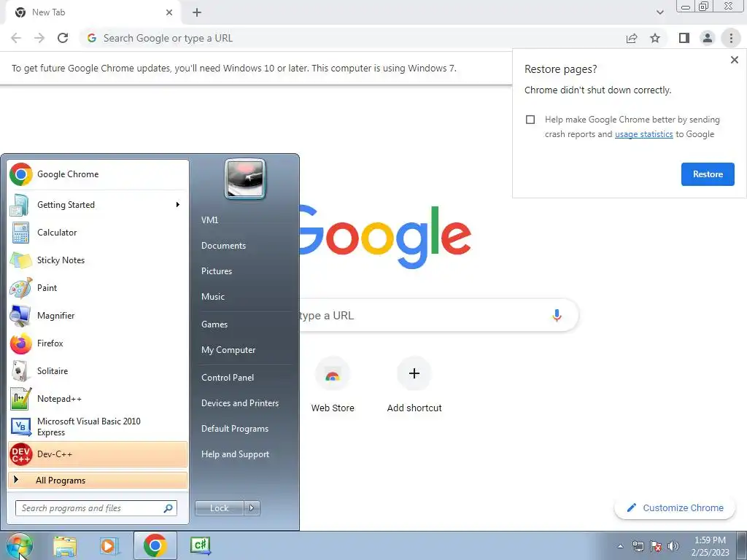Screen dimensions: 747x560
Task: Open Microsoft Visual Basic 2010 Express
Action: tap(98, 427)
